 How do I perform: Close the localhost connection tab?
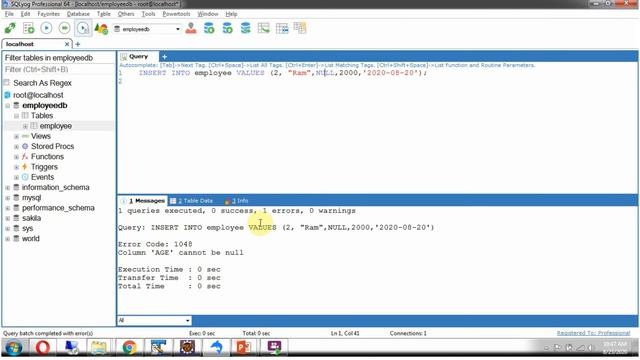pos(67,44)
